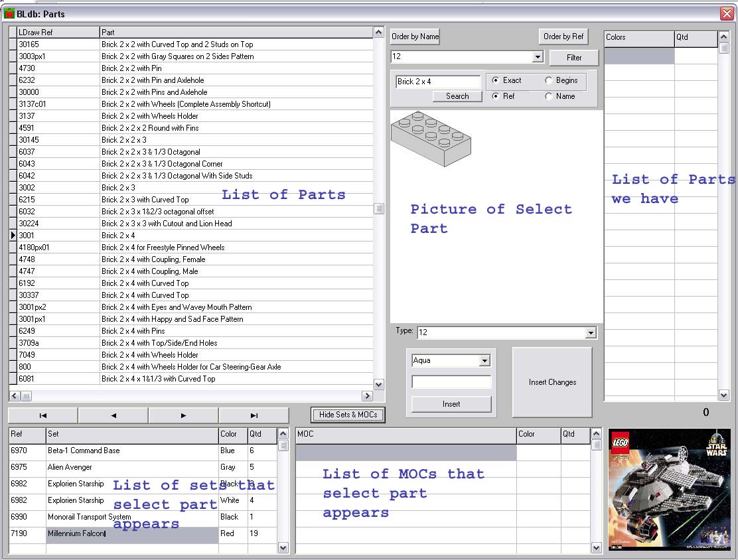The height and width of the screenshot is (560, 738).
Task: Click MOC list scroll up arrow
Action: pos(597,433)
